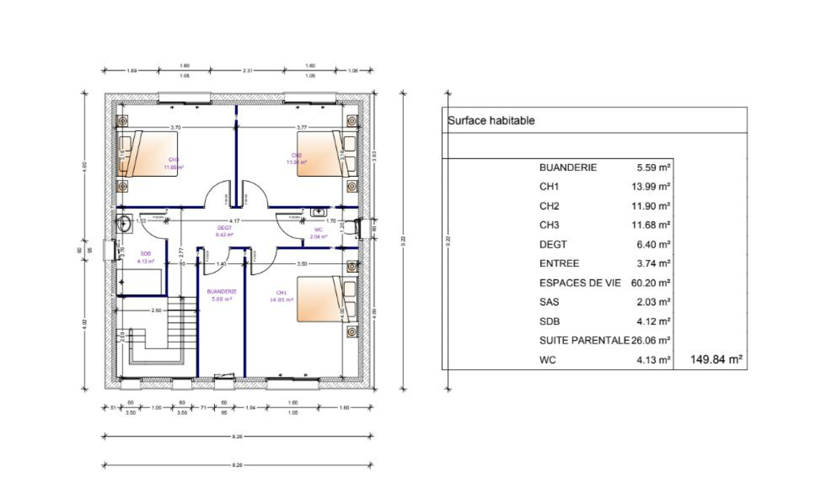Click the shower tray in SDB bathroom
821x504 pixels.
tap(140, 281)
